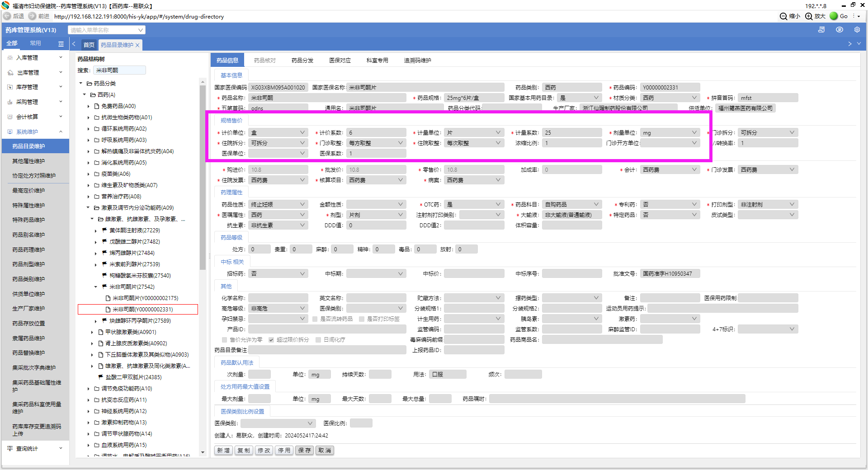Click the 取消 button
This screenshot has height=470, width=868.
325,451
